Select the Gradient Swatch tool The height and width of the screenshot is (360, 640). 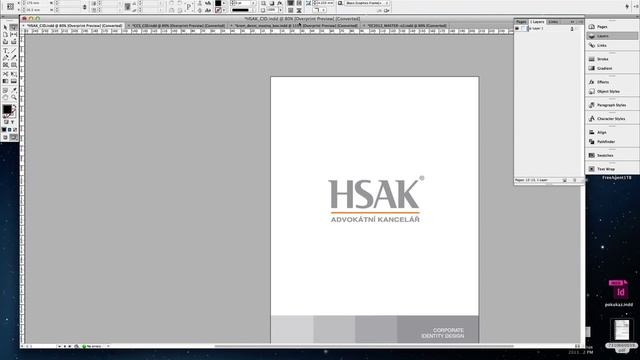(x=5, y=81)
